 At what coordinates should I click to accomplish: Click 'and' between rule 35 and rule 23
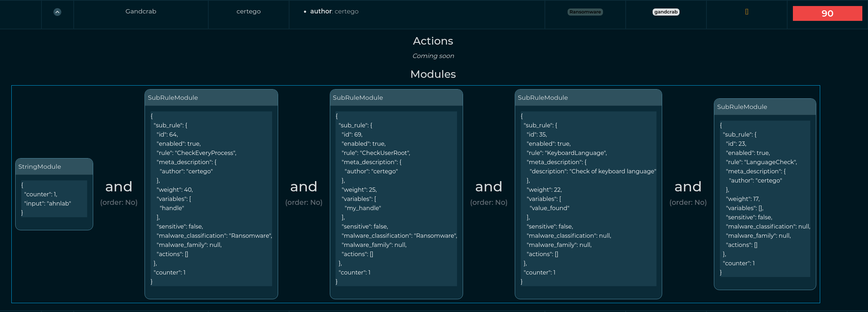688,187
